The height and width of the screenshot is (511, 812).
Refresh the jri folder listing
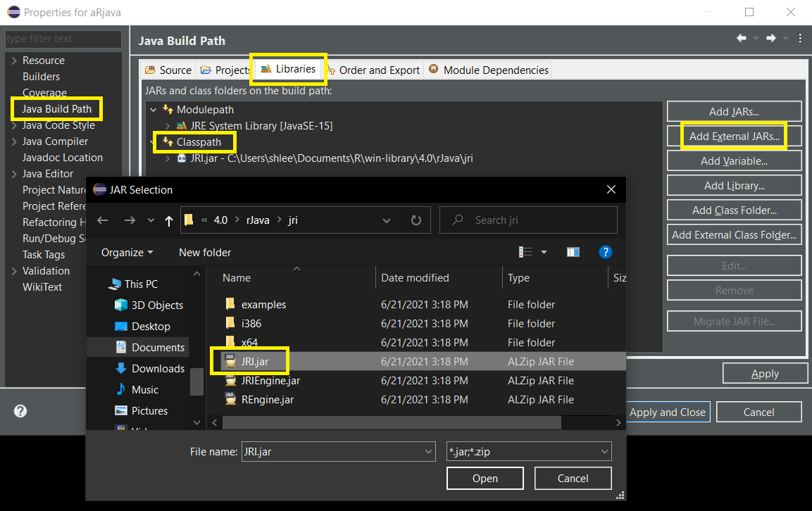pos(416,220)
